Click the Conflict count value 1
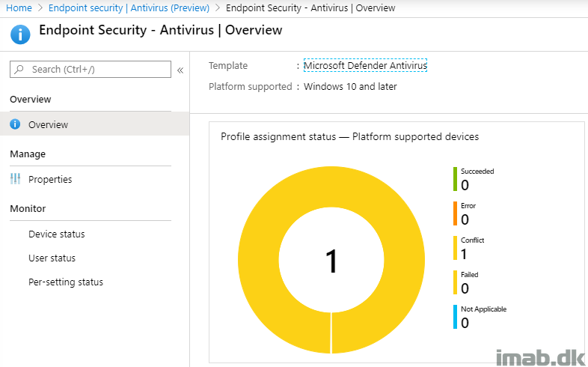This screenshot has width=588, height=367. pos(465,255)
